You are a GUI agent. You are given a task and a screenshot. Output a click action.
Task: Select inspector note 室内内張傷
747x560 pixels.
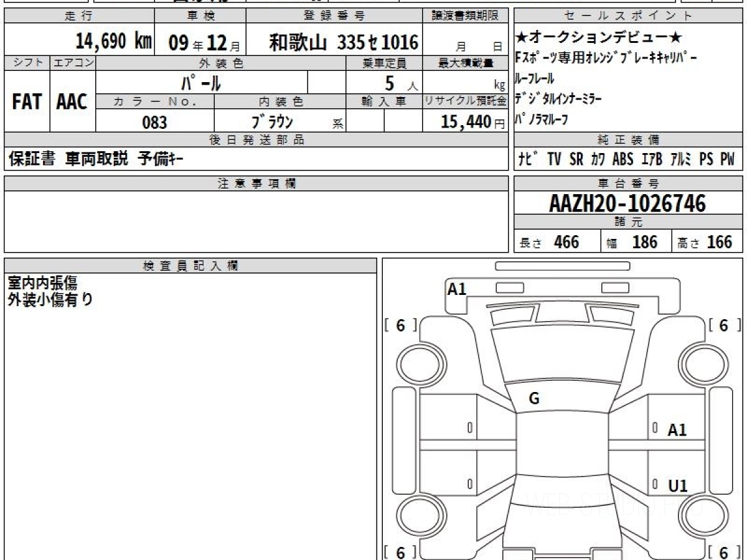pos(42,284)
